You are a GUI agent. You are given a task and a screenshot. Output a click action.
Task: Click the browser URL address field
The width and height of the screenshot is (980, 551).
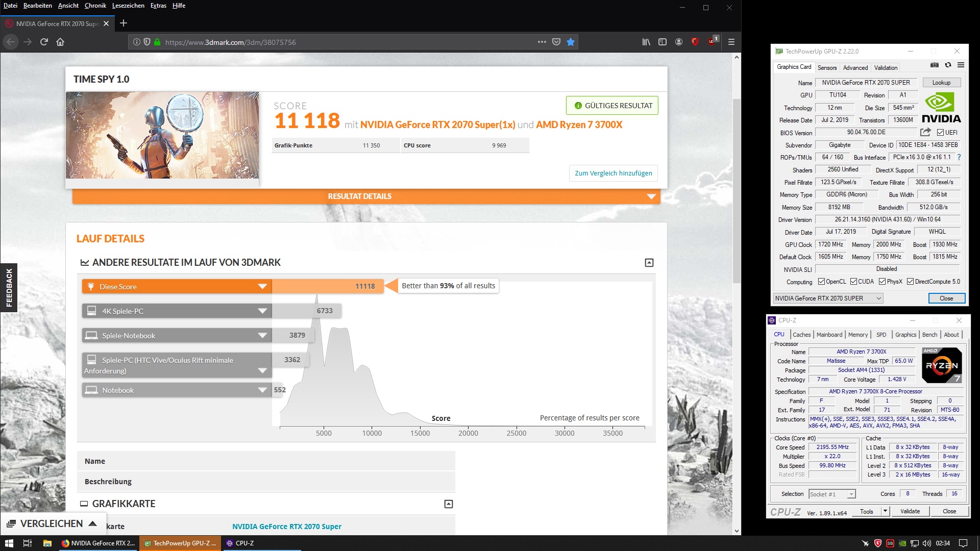(347, 42)
